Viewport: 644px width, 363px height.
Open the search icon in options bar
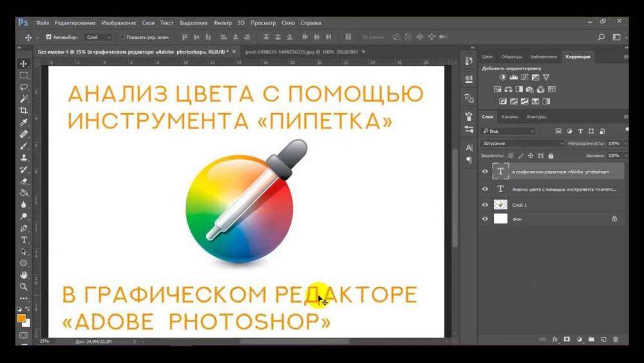[601, 37]
